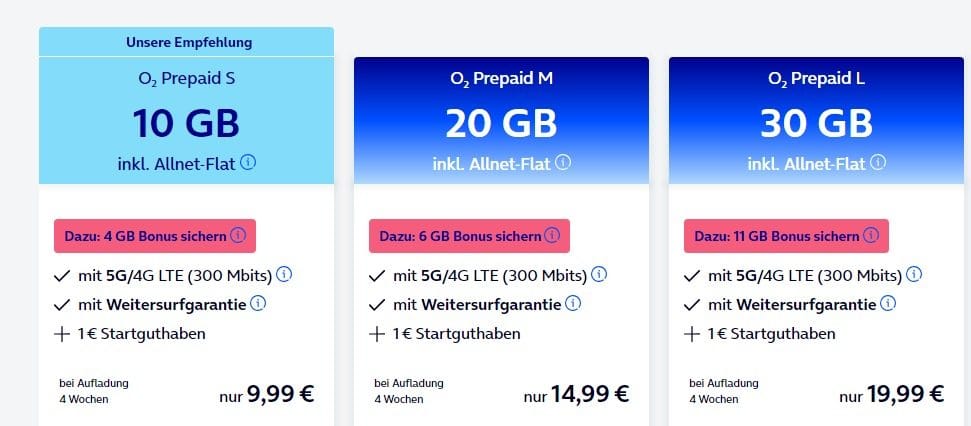
Task: Open info icon next to Prepaid M Allnet-Flat
Action: click(x=563, y=162)
